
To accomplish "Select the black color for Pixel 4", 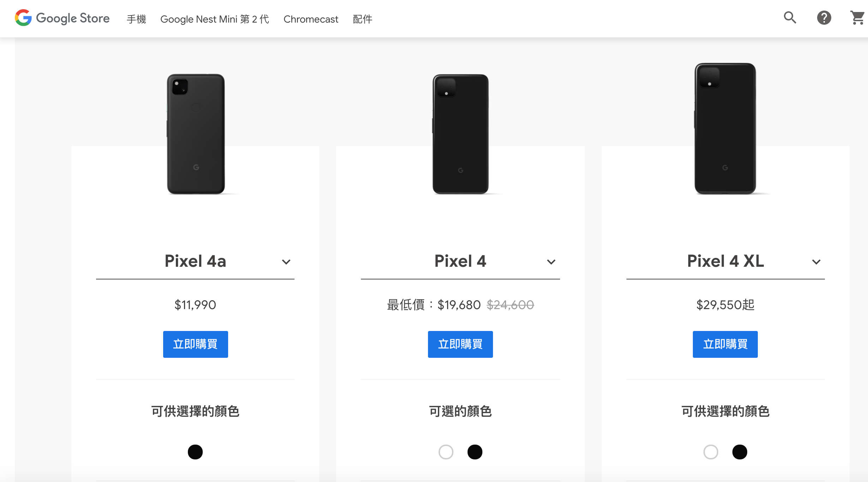I will click(475, 452).
